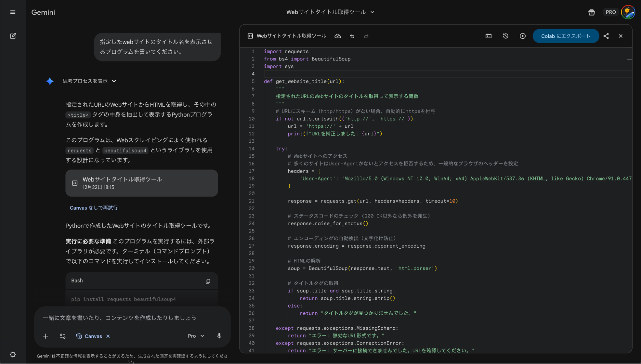Copy the pip install command
This screenshot has width=641, height=364.
click(x=208, y=281)
